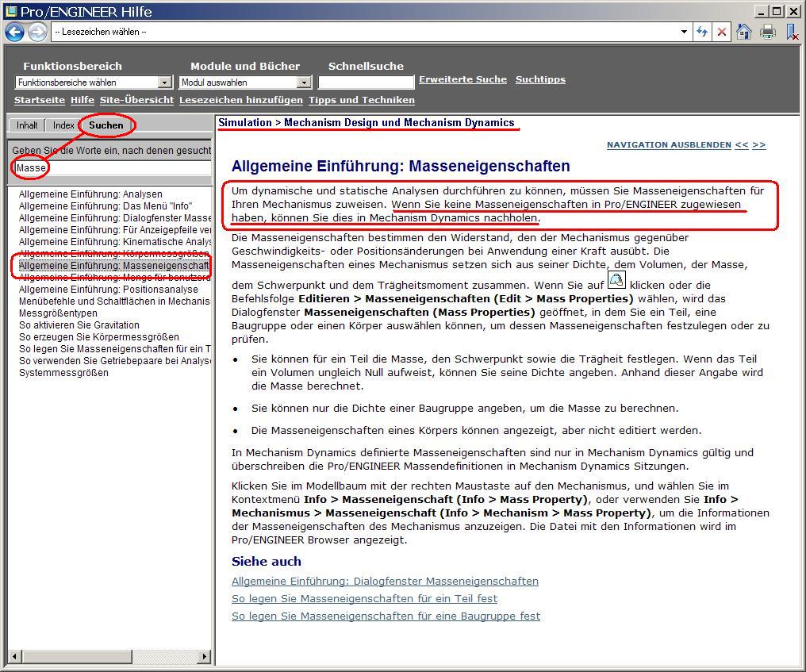Image resolution: width=806 pixels, height=672 pixels.
Task: Open the Erweiterte Suche link
Action: coord(462,79)
